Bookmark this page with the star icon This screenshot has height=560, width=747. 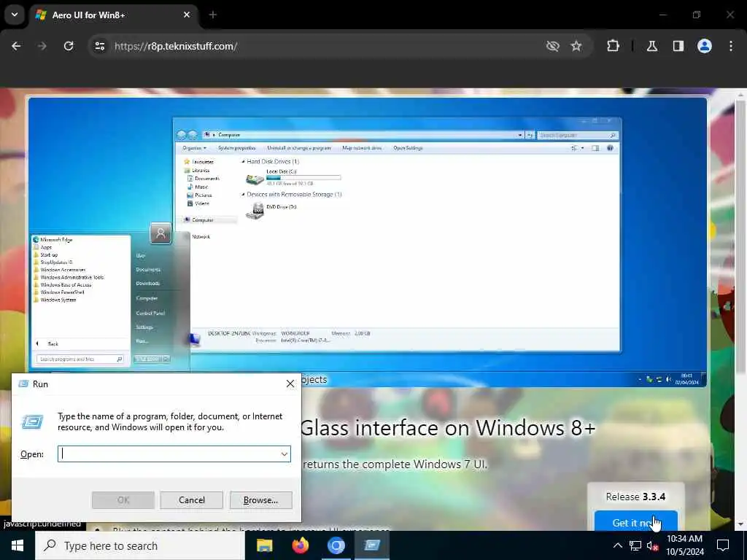(x=576, y=46)
